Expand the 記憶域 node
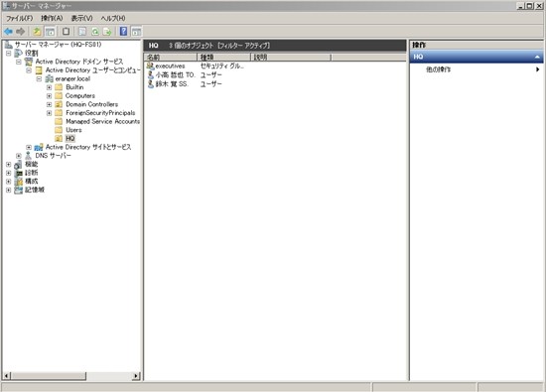The width and height of the screenshot is (546, 392). pyautogui.click(x=9, y=190)
